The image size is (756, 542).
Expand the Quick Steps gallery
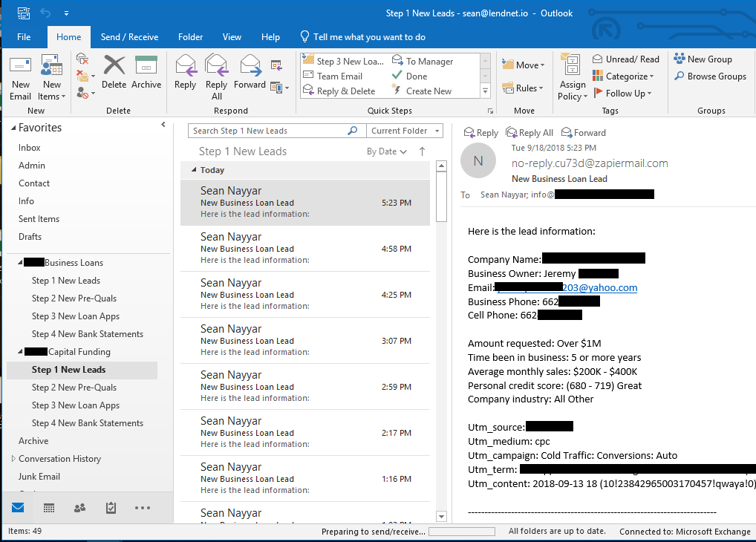(x=486, y=91)
